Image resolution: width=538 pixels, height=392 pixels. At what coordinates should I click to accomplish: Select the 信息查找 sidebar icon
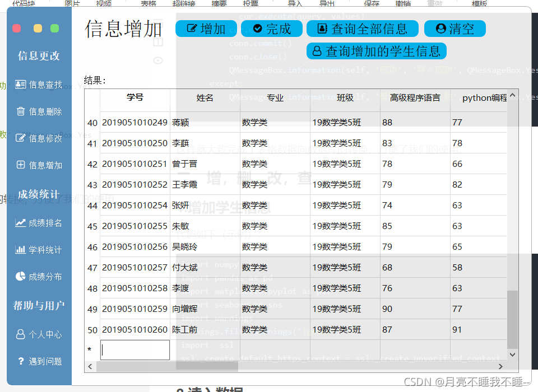click(x=21, y=84)
